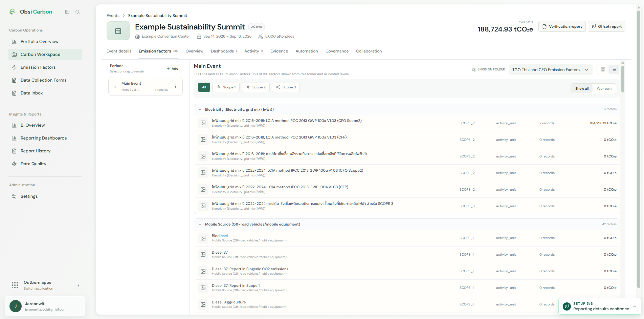Viewport: 644px width, 319px height.
Task: Open Data Quality page
Action: [45, 164]
